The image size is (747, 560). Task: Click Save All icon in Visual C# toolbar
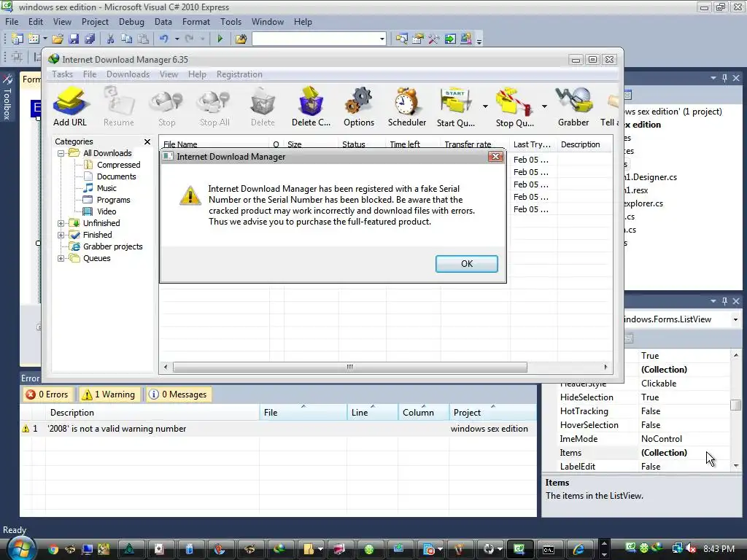point(90,39)
